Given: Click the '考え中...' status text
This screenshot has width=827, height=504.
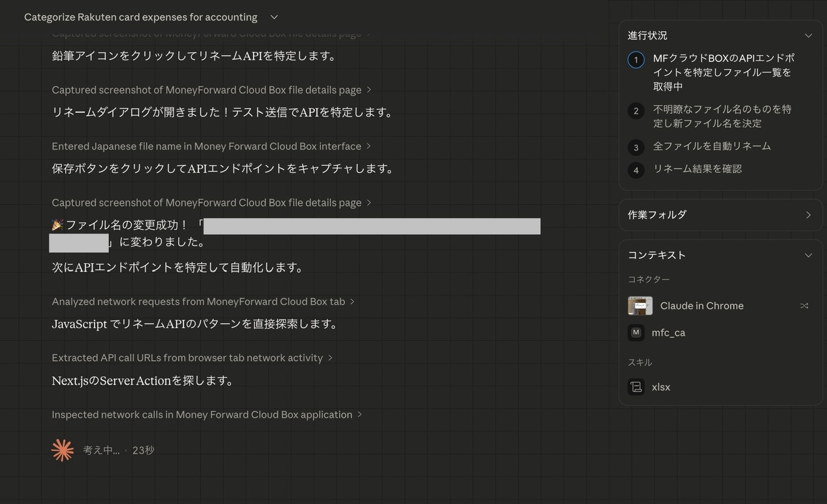Looking at the screenshot, I should 101,450.
